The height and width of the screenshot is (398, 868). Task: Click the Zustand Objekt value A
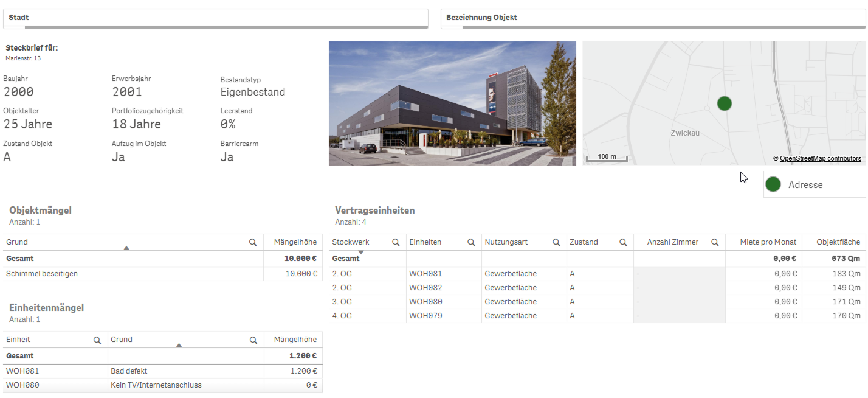(x=7, y=157)
